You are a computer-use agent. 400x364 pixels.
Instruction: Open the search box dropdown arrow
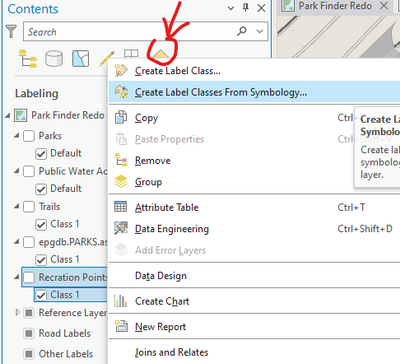[259, 31]
